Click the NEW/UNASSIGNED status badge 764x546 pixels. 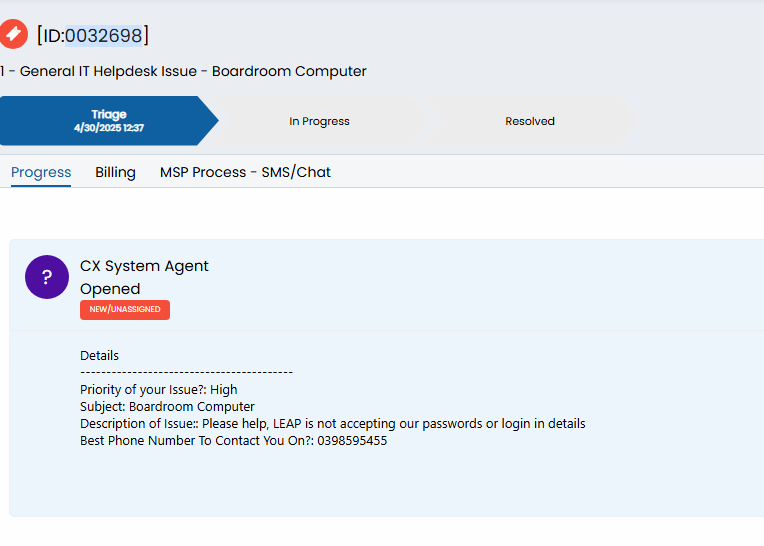tap(125, 310)
